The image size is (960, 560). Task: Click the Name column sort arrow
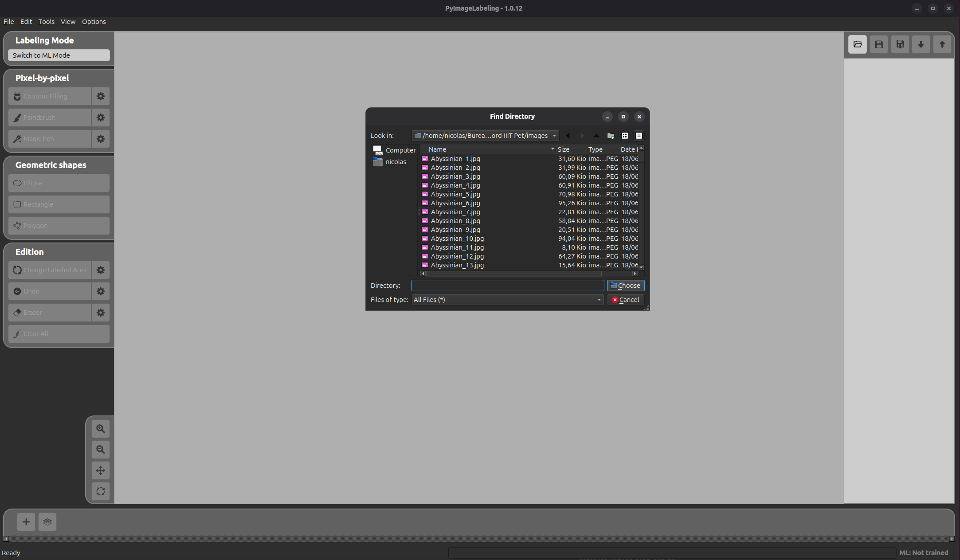552,149
